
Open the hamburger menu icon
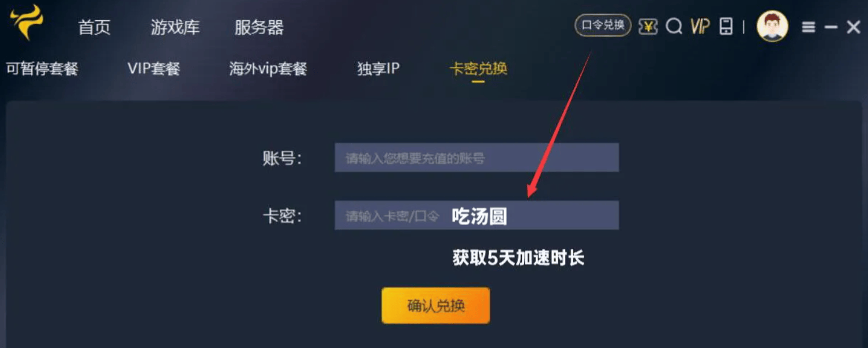point(809,27)
